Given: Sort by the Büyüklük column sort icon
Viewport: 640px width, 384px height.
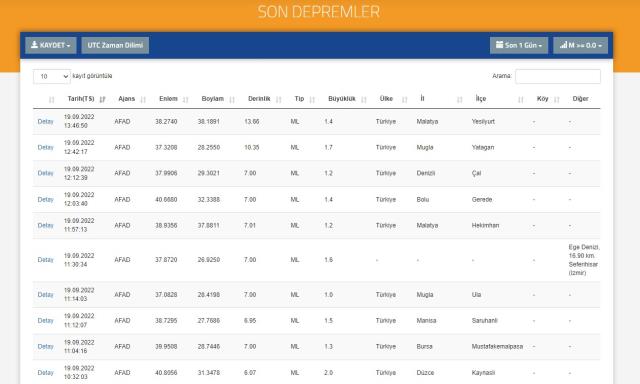Looking at the screenshot, I should (364, 99).
